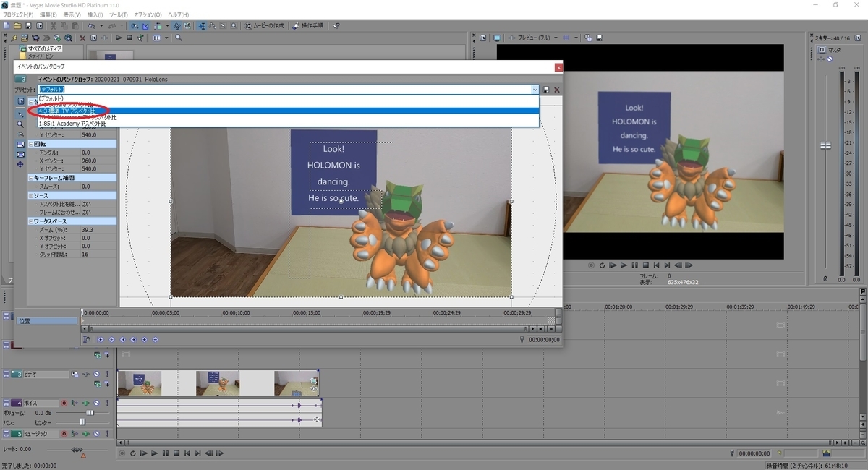Select 4:3 標準 TV アスペクト比 preset
The image size is (868, 470).
(288, 111)
